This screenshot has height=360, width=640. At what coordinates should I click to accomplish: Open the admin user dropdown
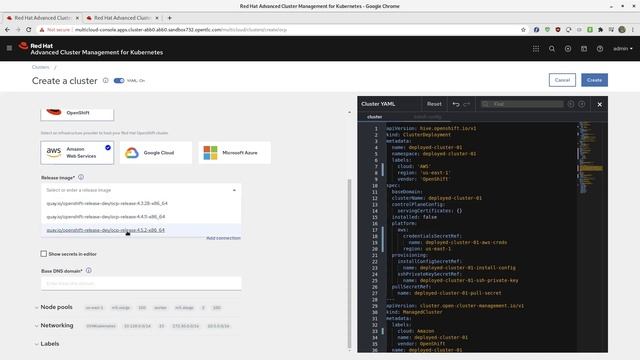(622, 49)
